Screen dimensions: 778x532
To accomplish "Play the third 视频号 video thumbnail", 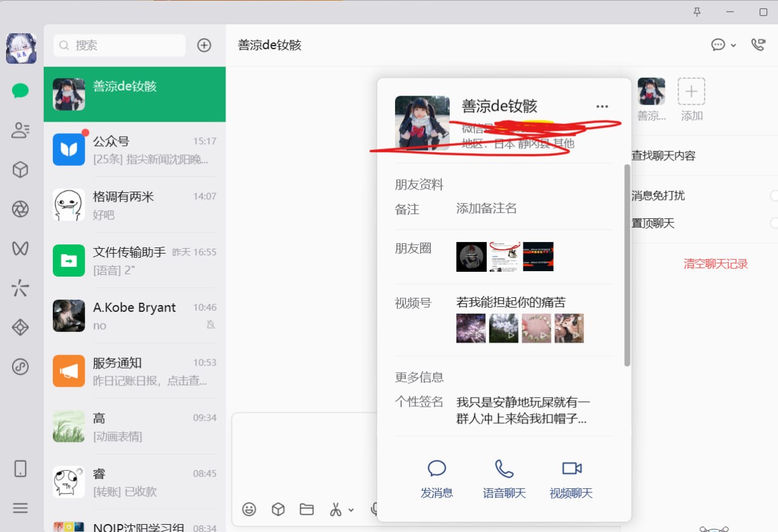I will click(537, 328).
